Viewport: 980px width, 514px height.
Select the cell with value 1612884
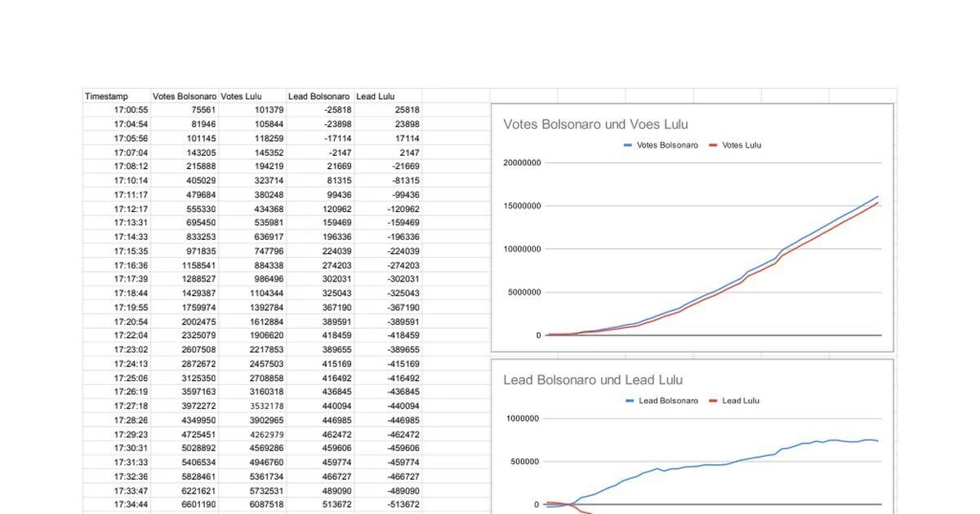coord(252,321)
